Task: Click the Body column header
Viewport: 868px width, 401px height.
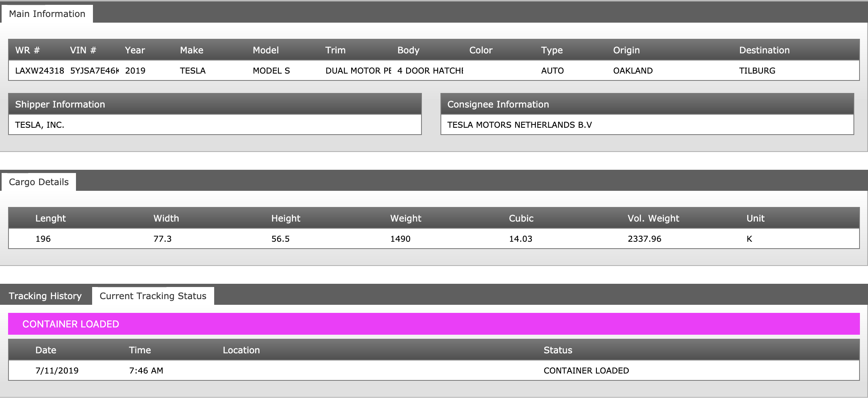Action: 408,50
